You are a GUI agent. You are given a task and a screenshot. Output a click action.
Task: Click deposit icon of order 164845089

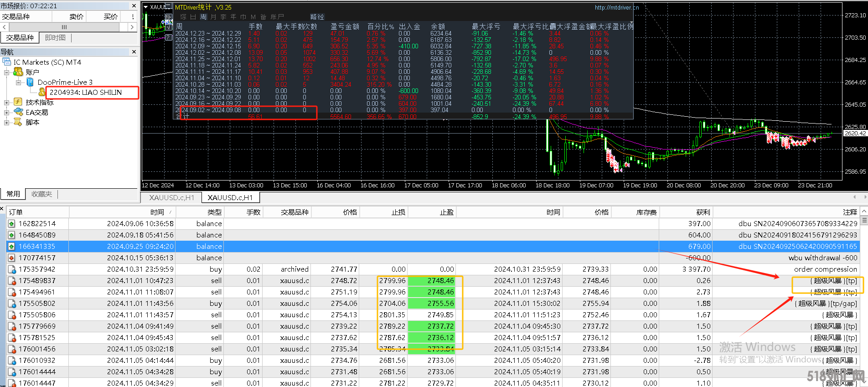(x=11, y=235)
